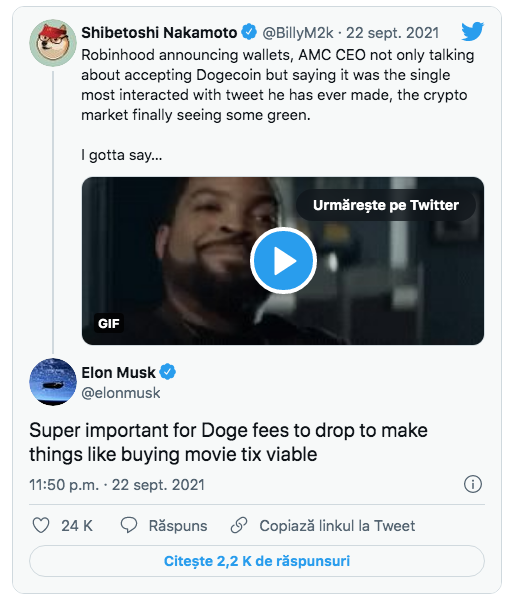
Task: Click the Elon Musk display name
Action: click(x=118, y=372)
